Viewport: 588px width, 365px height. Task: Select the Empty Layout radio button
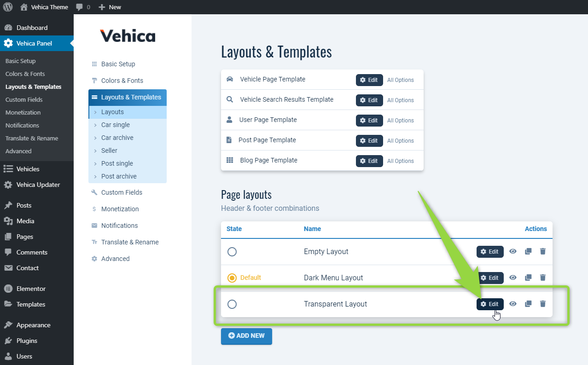232,251
